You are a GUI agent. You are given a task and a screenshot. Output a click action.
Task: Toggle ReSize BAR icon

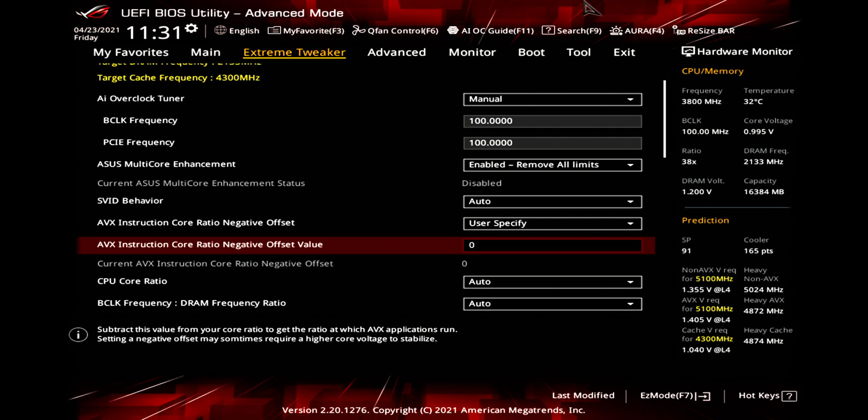click(x=679, y=30)
